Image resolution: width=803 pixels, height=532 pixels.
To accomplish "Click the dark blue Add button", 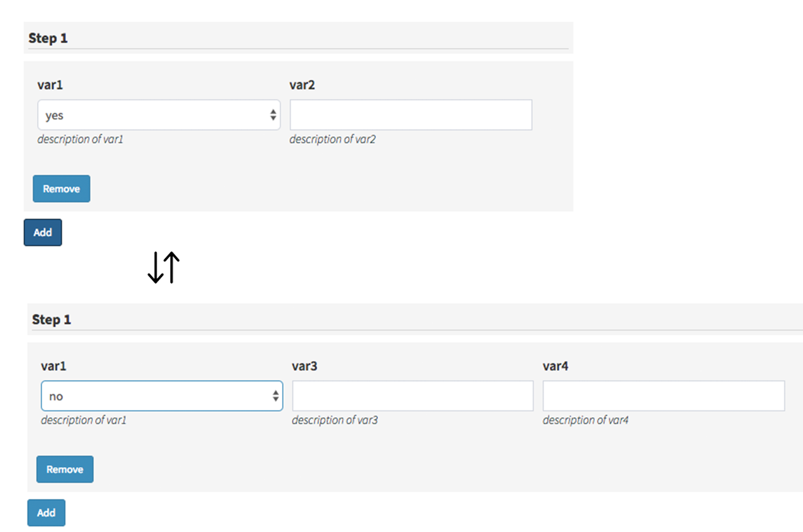I will point(43,232).
